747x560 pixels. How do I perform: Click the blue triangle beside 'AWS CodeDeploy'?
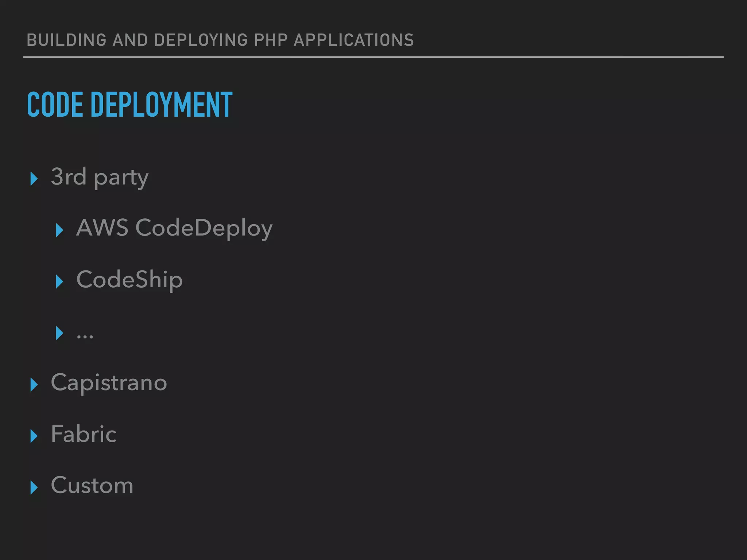[59, 230]
